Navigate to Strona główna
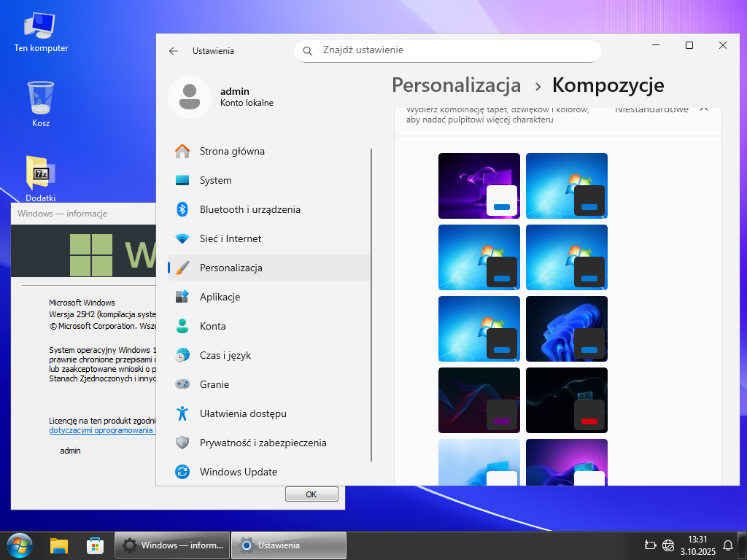The height and width of the screenshot is (560, 747). [x=231, y=151]
